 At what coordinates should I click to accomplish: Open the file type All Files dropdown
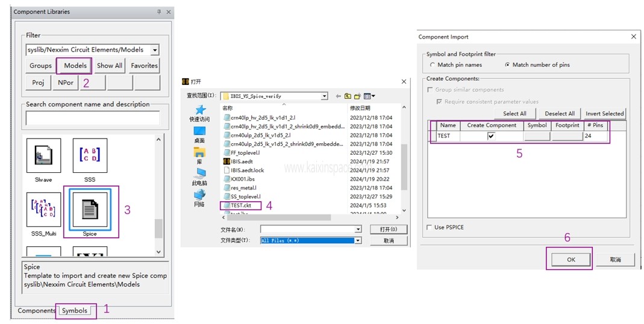(x=357, y=240)
